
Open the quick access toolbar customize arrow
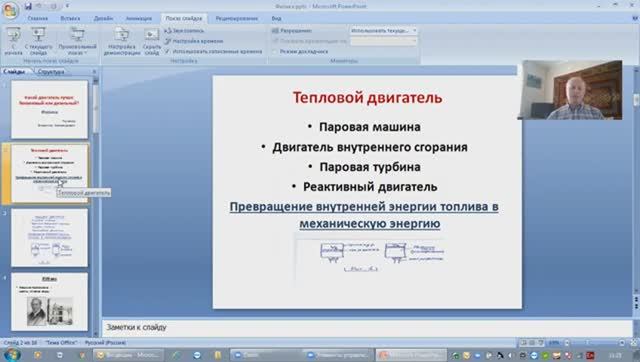click(67, 6)
